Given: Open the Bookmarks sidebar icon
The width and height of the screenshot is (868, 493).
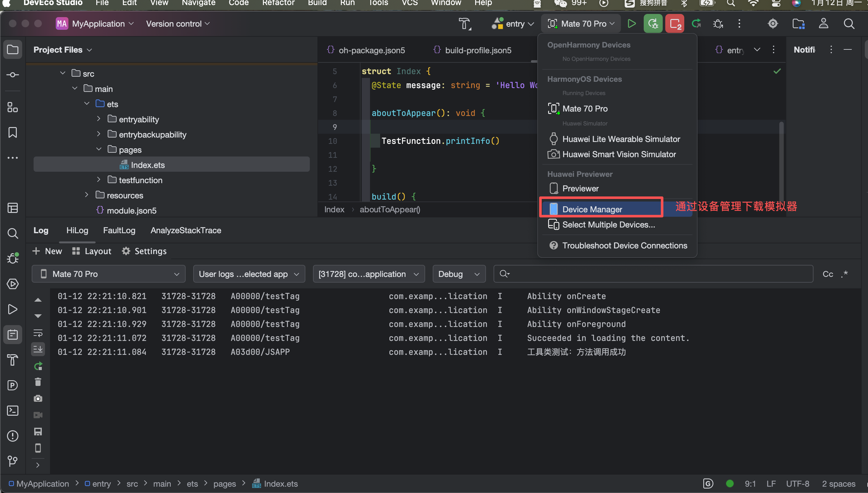Looking at the screenshot, I should click(x=13, y=132).
